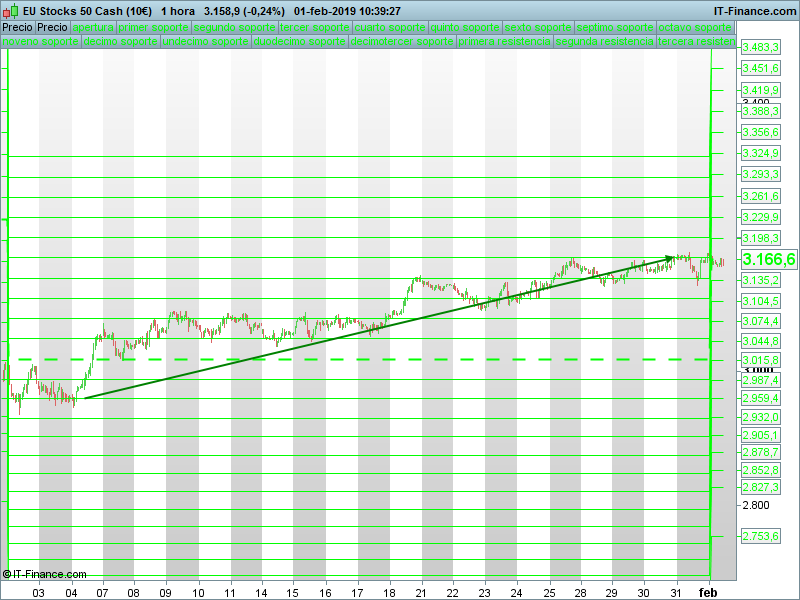Select the 'duodecimo soporte' label
The height and width of the screenshot is (600, 800).
tap(300, 43)
